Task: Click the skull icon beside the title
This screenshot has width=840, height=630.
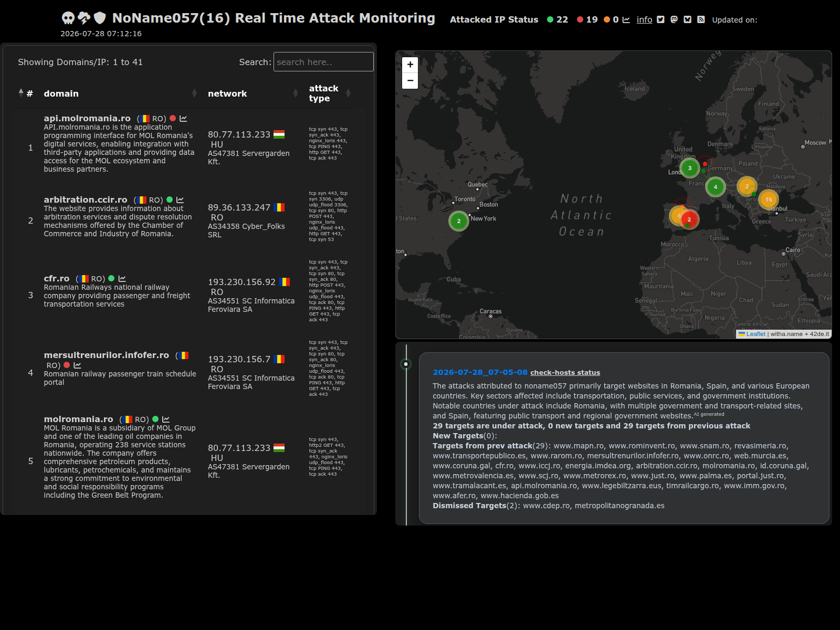Action: pos(68,18)
